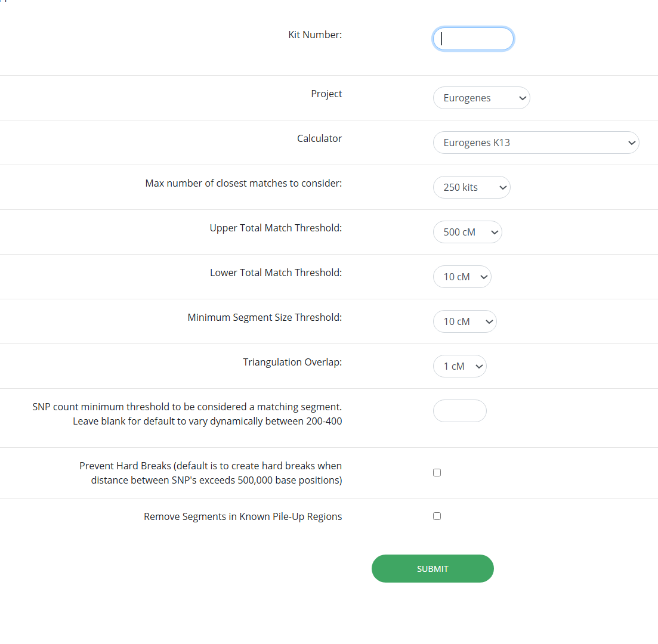Click the "Remove Segments in Known Pile-Up Regions" label

[243, 516]
